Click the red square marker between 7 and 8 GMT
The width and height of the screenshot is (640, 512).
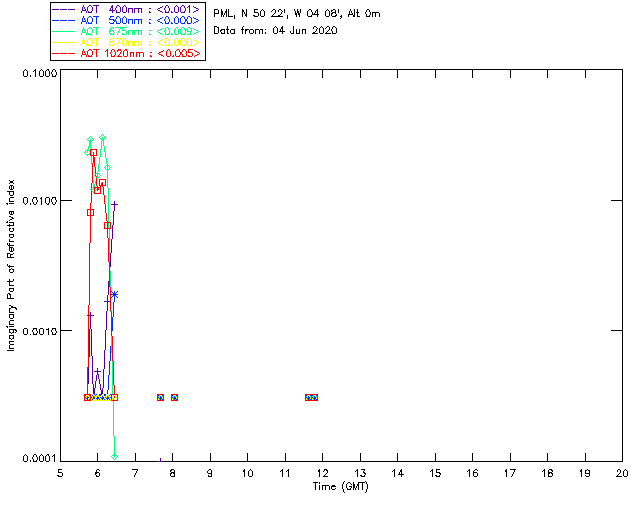[x=160, y=397]
